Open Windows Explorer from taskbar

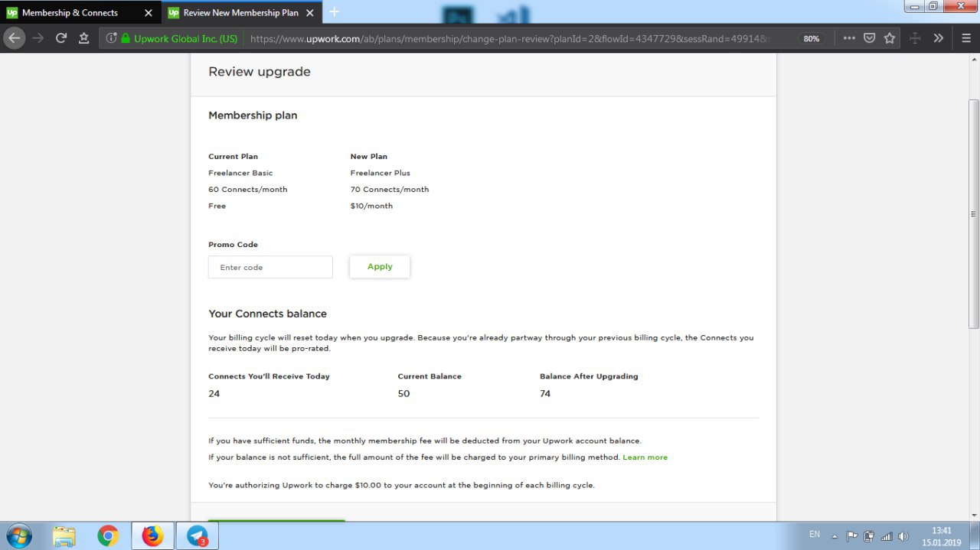coord(64,536)
